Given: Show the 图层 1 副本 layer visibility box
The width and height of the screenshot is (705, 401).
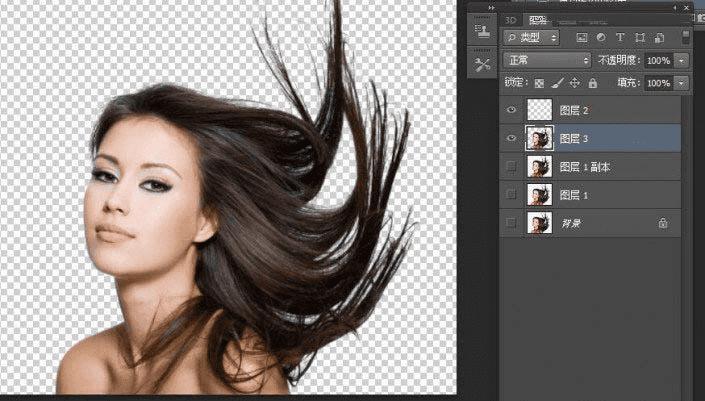Looking at the screenshot, I should 511,166.
